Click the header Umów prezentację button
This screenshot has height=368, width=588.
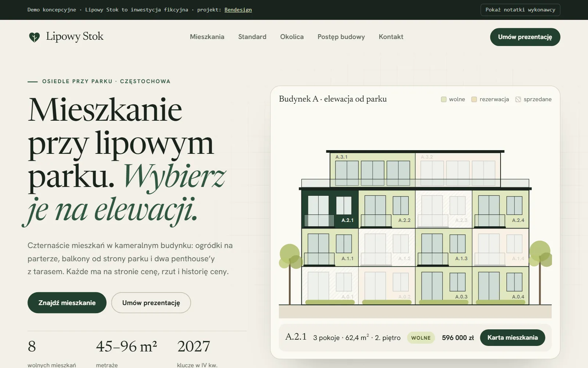(525, 37)
